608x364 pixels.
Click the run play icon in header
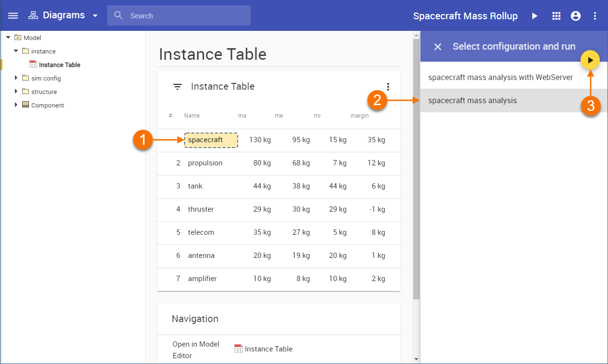(534, 16)
